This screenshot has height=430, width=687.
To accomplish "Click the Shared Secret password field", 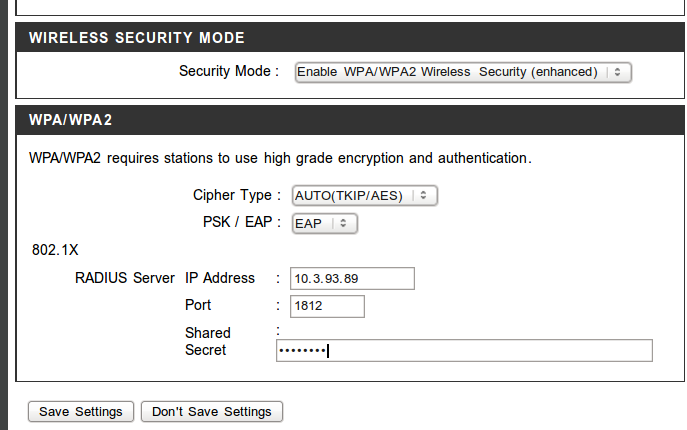I will (464, 350).
